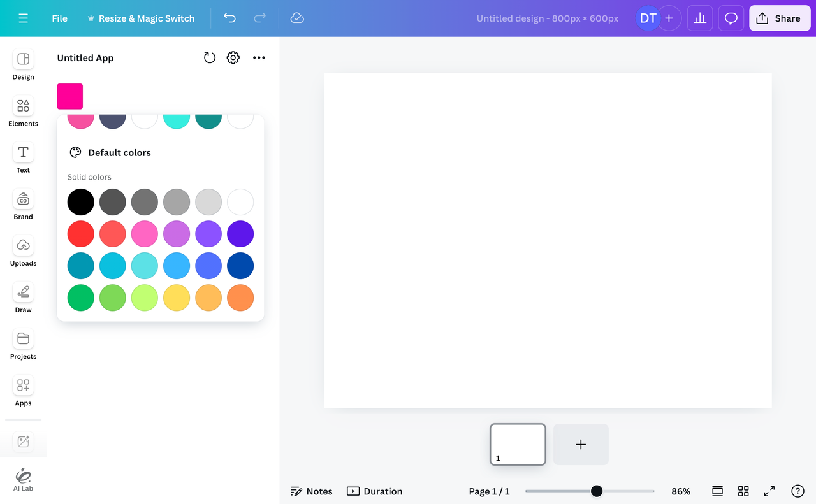Pick the white color in Solid colors
This screenshot has width=816, height=504.
point(240,202)
